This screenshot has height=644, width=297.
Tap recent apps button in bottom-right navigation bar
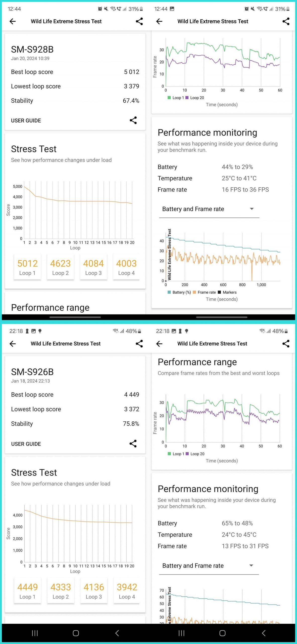pos(181,633)
